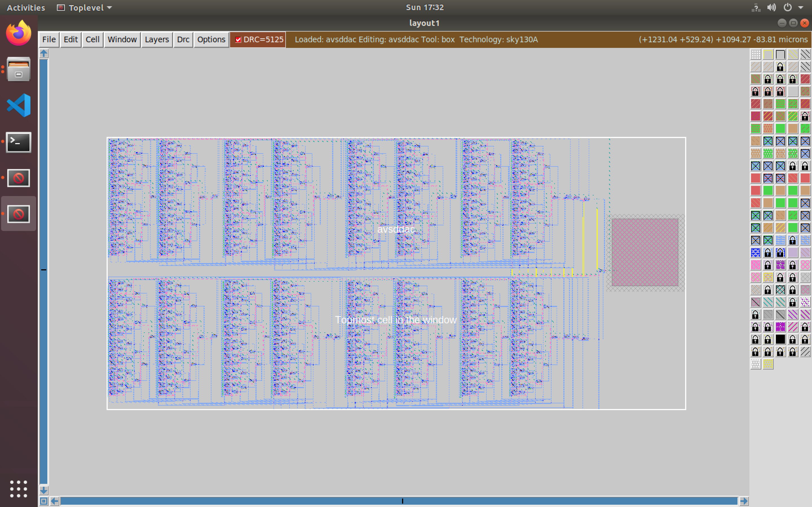The image size is (812, 507).
Task: Select the solid black layer swatch
Action: [x=780, y=339]
